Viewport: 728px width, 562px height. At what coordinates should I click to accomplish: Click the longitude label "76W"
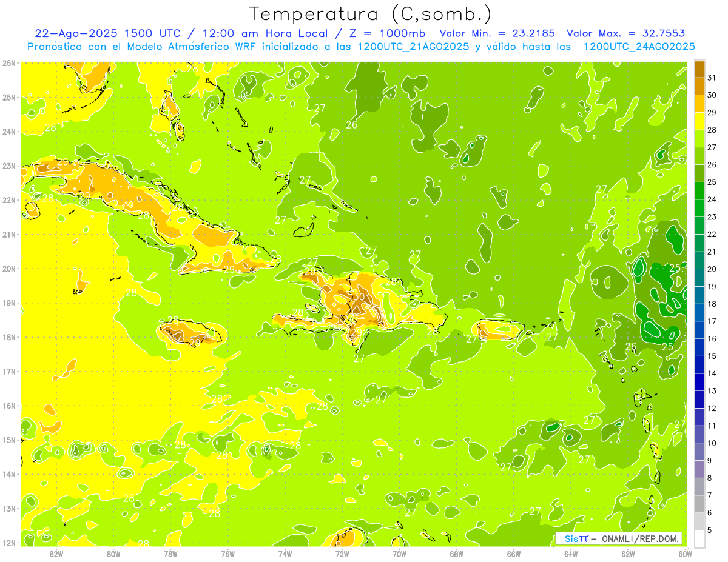pos(227,554)
